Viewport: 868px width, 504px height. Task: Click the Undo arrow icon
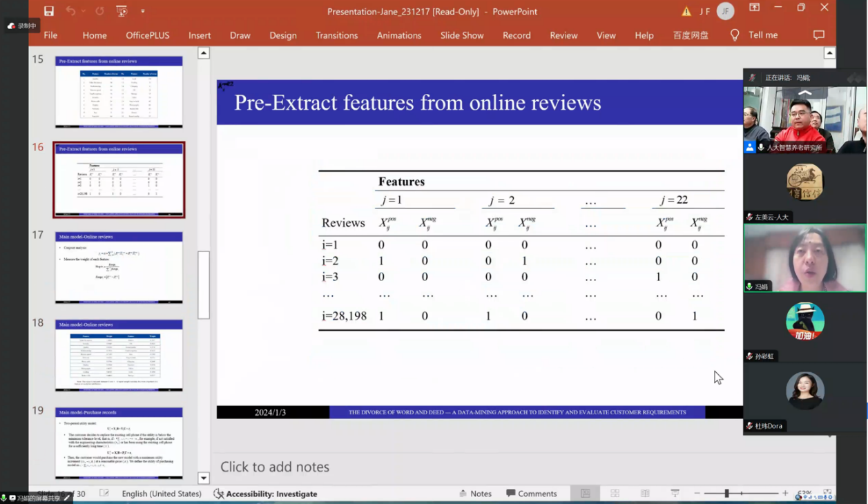click(x=70, y=11)
